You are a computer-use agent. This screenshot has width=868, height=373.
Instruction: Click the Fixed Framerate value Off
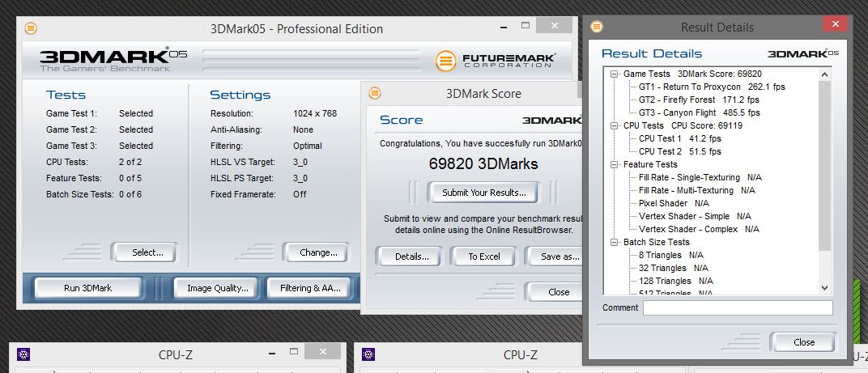300,194
